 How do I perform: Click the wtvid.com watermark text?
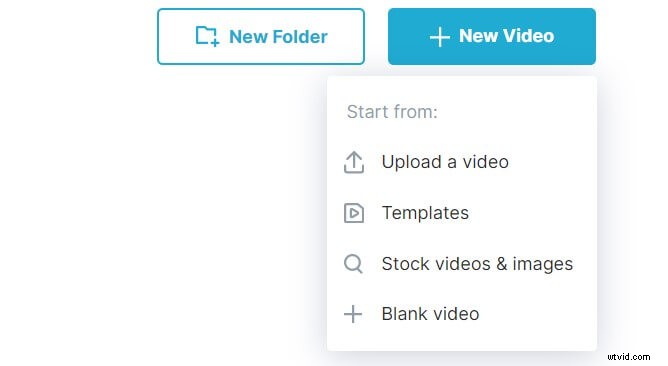629,357
